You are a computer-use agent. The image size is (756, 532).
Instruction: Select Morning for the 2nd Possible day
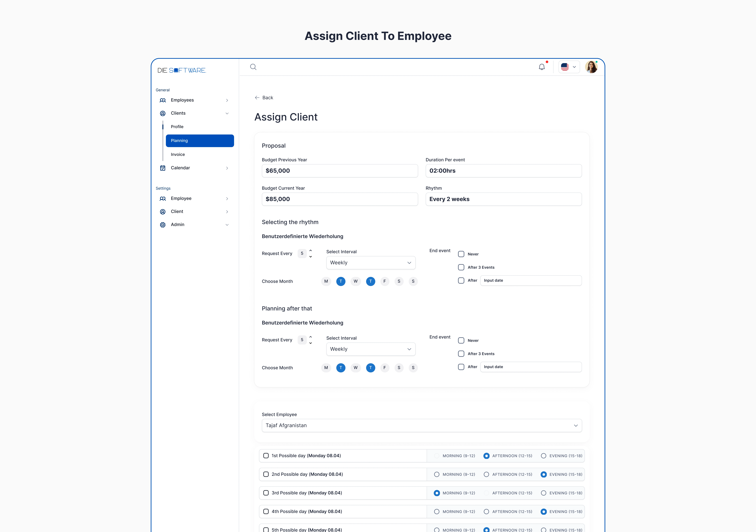437,474
